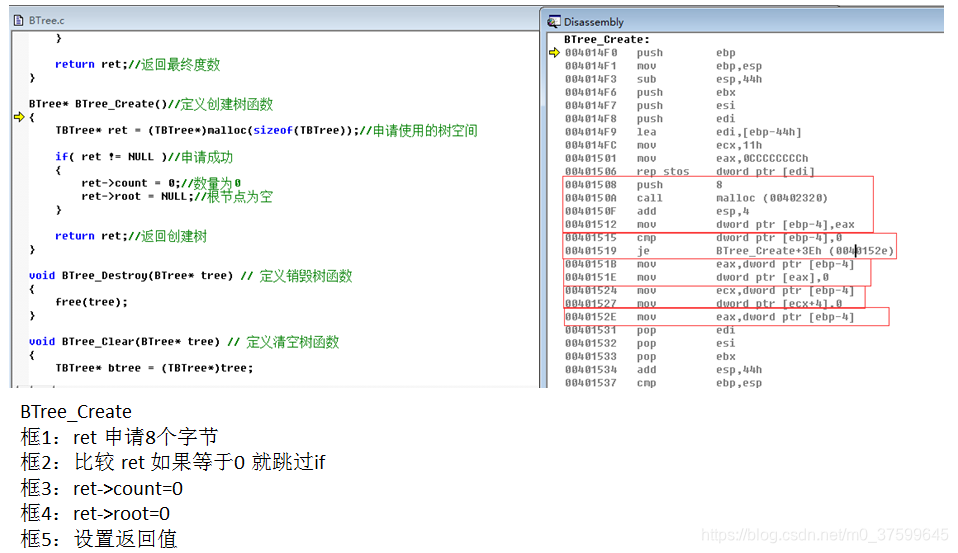Click the 'void BTree_Destroy(BTree* tree)' declaration
The width and height of the screenshot is (958, 553).
tap(191, 276)
